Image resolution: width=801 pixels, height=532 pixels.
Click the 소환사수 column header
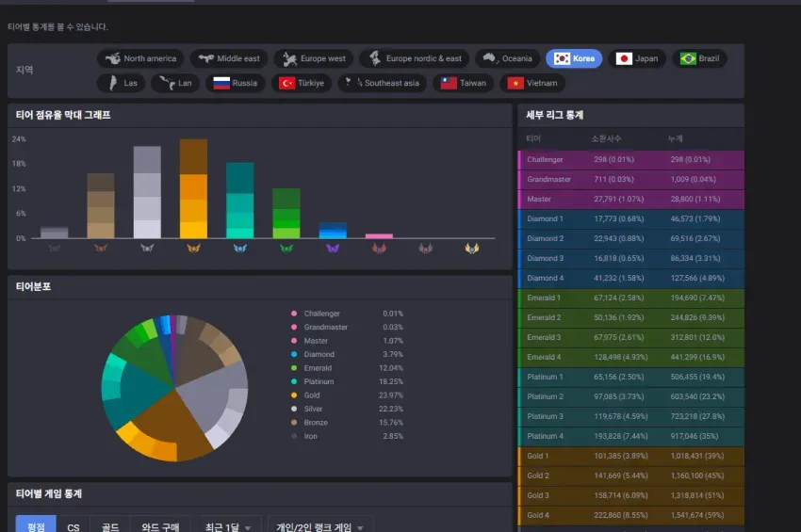click(606, 138)
